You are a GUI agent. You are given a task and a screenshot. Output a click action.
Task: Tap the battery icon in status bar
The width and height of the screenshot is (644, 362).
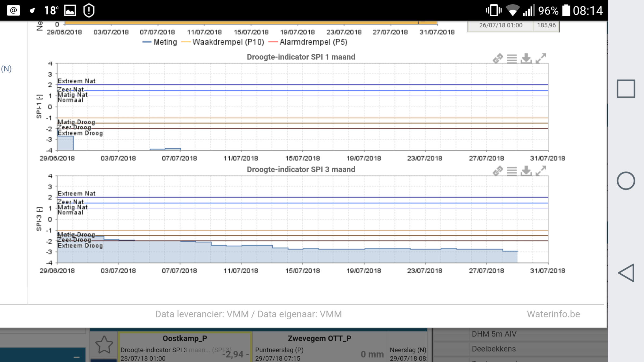(566, 11)
